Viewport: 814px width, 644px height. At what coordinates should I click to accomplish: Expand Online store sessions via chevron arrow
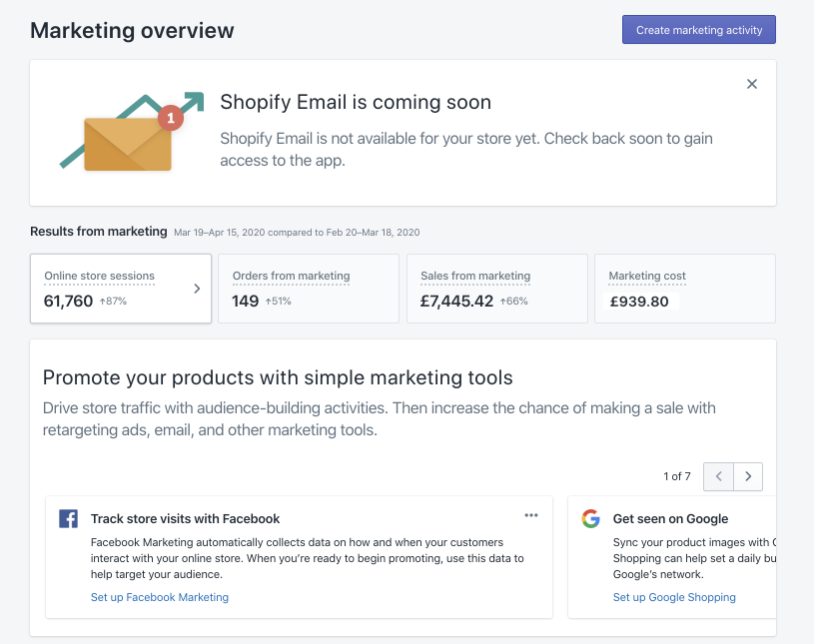(197, 289)
